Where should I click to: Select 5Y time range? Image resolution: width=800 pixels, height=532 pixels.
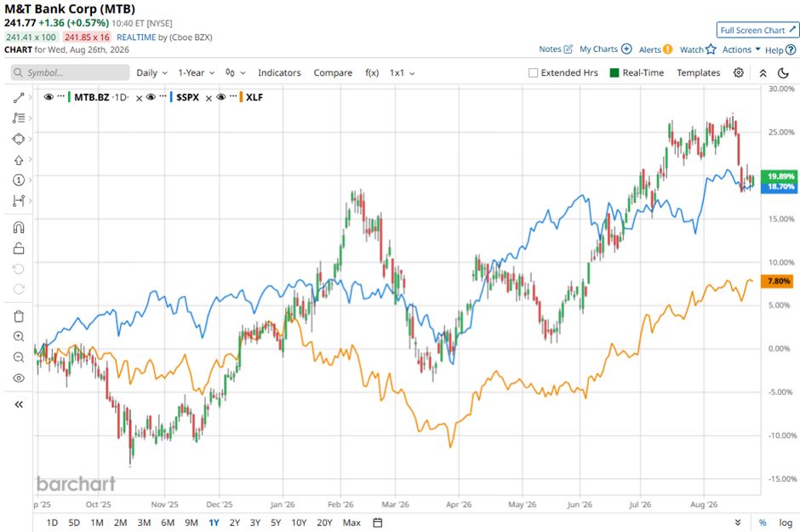click(x=276, y=523)
